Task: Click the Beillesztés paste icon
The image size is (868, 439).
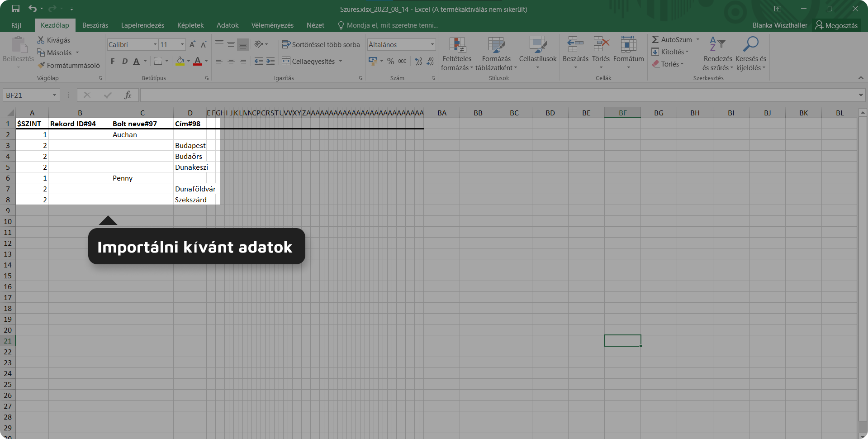Action: pos(19,45)
